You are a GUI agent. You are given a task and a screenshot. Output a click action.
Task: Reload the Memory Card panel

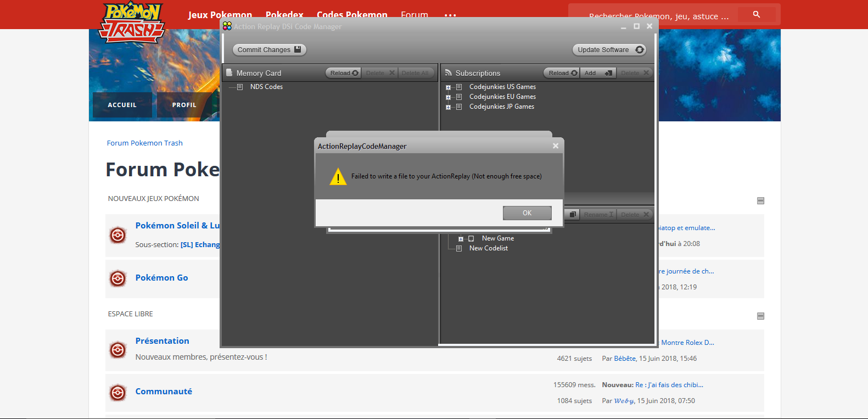point(344,73)
